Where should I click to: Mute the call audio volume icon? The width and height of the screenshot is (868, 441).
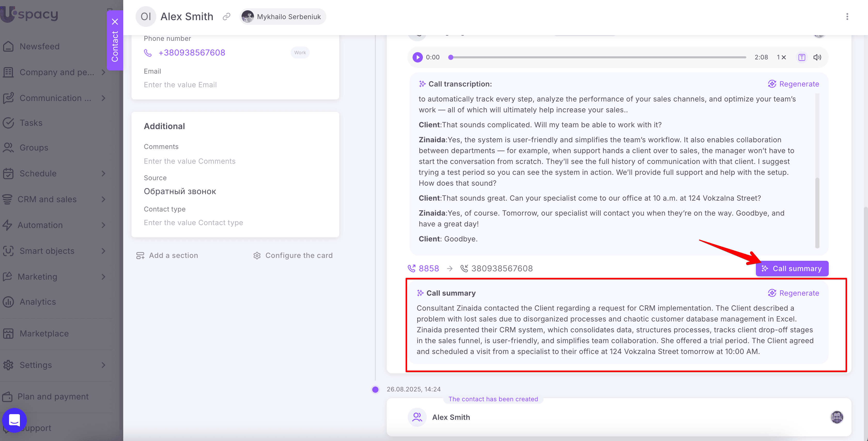[x=817, y=57]
